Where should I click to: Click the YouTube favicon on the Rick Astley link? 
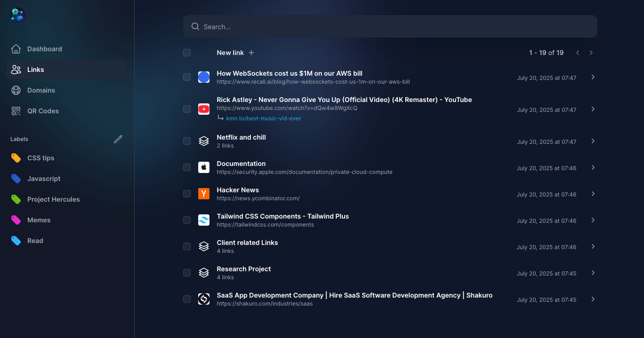(x=204, y=109)
